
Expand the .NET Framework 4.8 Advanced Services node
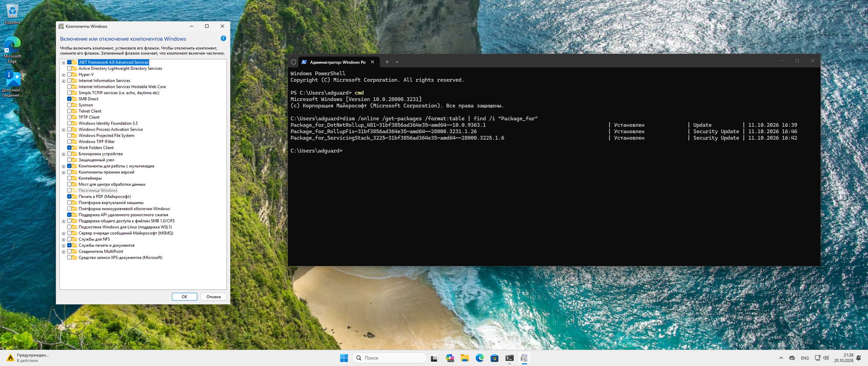[x=64, y=63]
